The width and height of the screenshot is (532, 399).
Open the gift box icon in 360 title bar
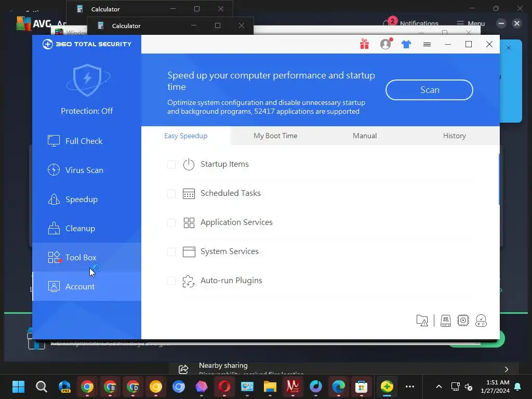tap(364, 44)
